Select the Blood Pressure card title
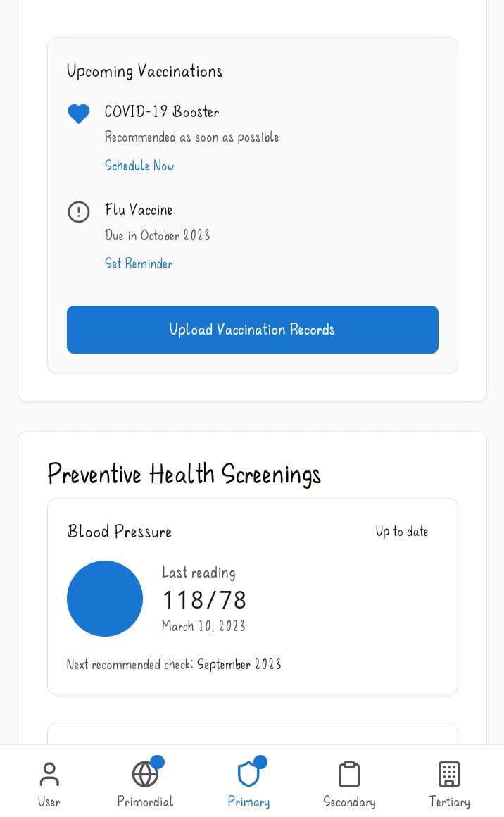This screenshot has height=817, width=504. [x=119, y=532]
